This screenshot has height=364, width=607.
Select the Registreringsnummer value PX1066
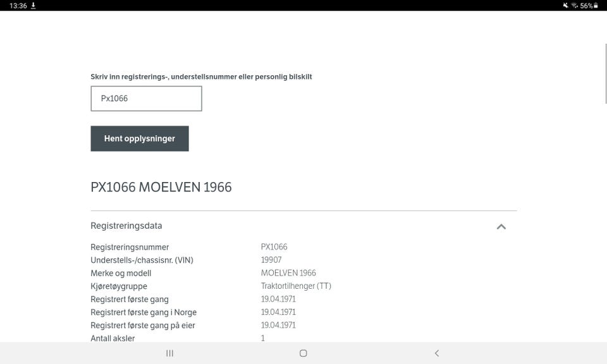(274, 247)
